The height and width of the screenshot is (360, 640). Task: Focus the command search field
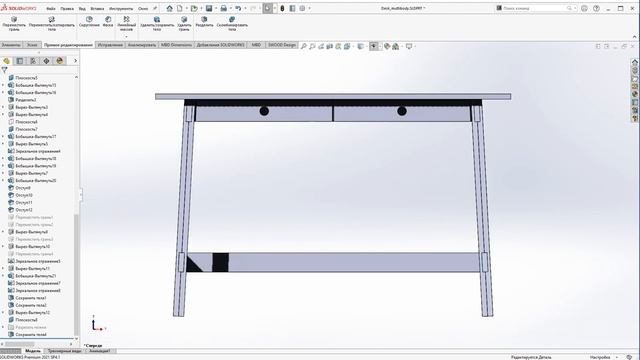[536, 8]
